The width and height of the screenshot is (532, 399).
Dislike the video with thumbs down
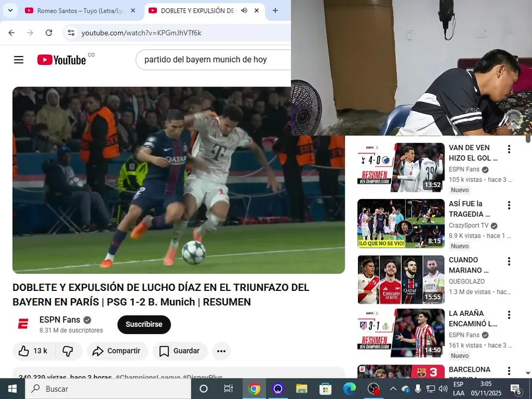(x=68, y=351)
